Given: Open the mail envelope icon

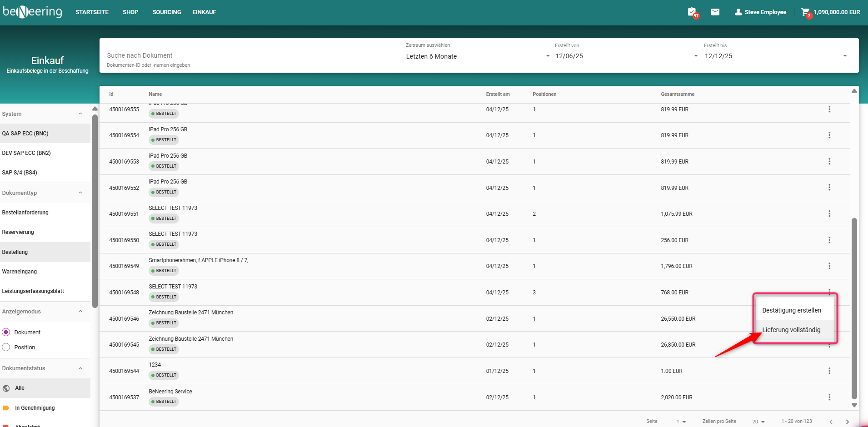Looking at the screenshot, I should [715, 12].
